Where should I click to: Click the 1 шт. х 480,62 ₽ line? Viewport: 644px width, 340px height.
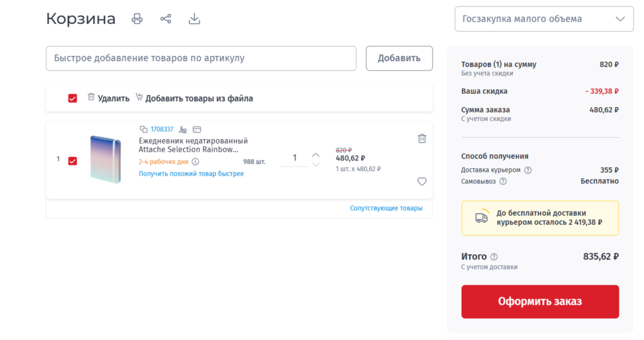coord(358,169)
